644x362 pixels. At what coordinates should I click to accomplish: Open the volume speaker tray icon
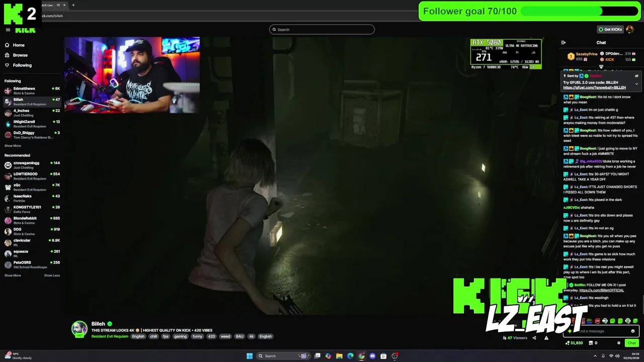click(x=617, y=356)
